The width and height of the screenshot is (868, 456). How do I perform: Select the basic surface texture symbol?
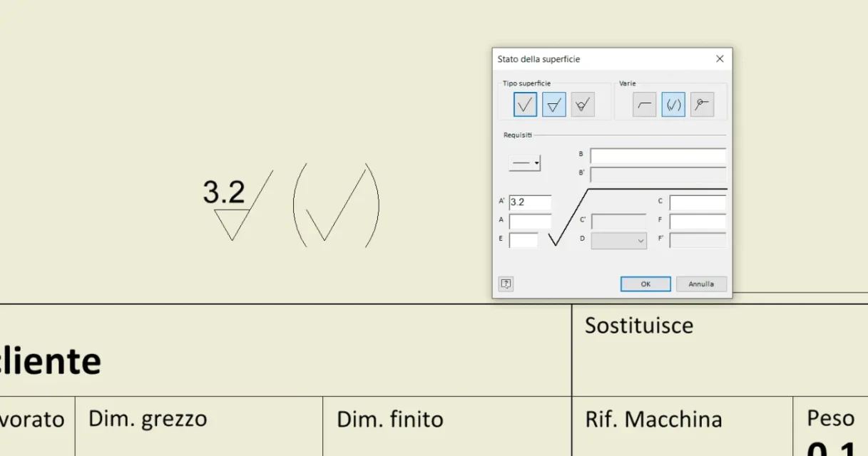(525, 105)
